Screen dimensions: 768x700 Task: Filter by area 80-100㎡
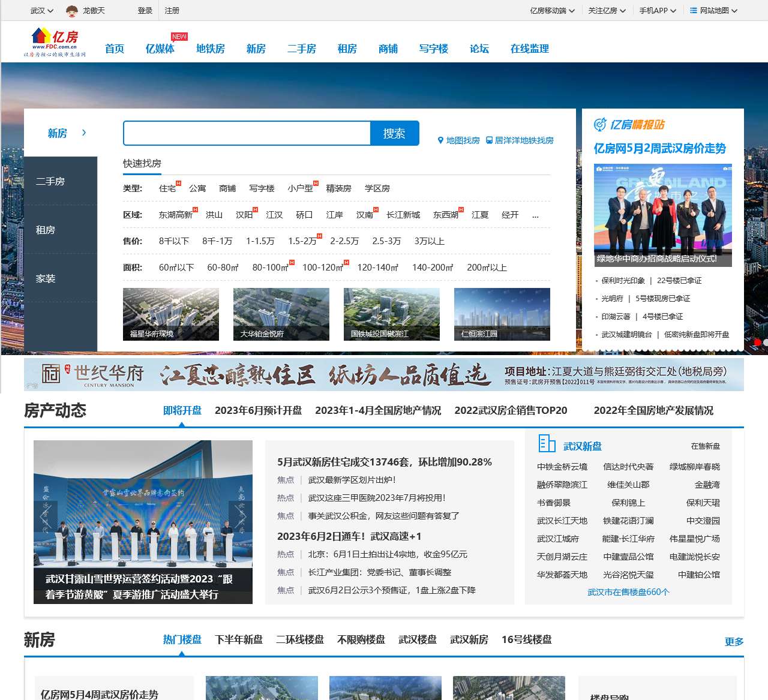point(270,268)
